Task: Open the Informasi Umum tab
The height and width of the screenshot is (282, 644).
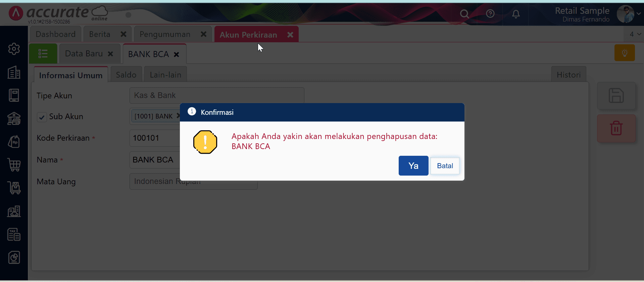Action: [x=71, y=75]
